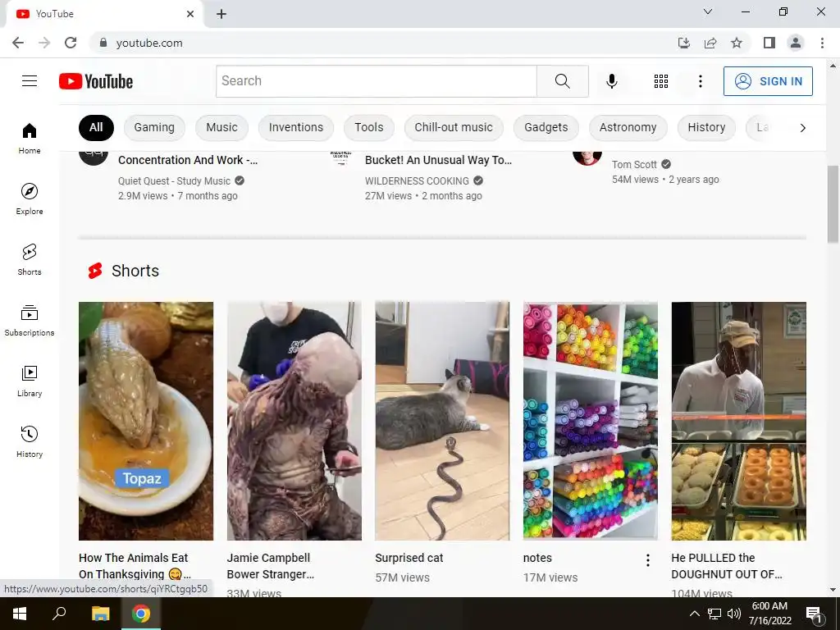Open options menu for notes short

[x=648, y=560]
